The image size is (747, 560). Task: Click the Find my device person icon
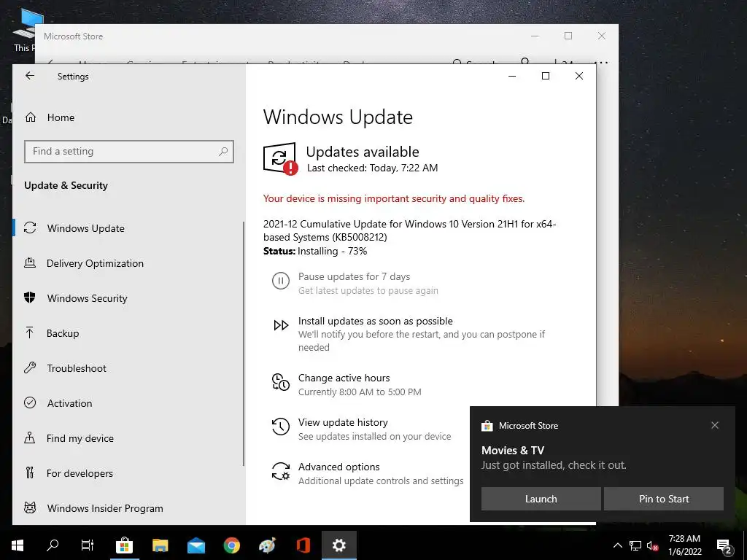(x=30, y=437)
